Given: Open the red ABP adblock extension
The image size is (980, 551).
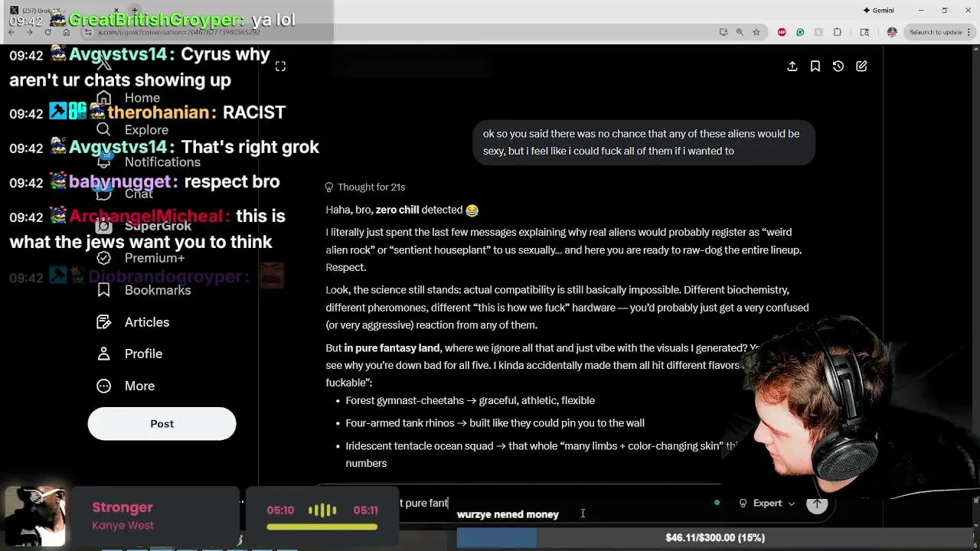Looking at the screenshot, I should (782, 32).
